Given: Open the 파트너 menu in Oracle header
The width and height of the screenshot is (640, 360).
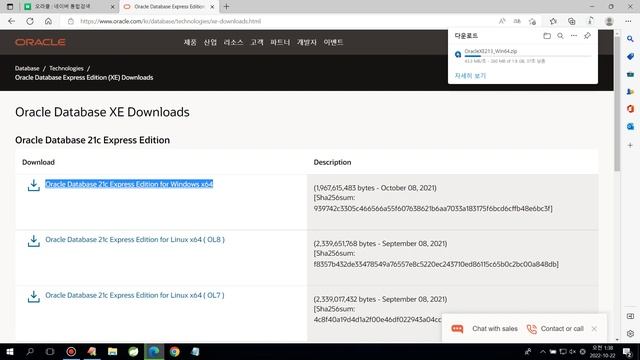Looking at the screenshot, I should pyautogui.click(x=280, y=42).
